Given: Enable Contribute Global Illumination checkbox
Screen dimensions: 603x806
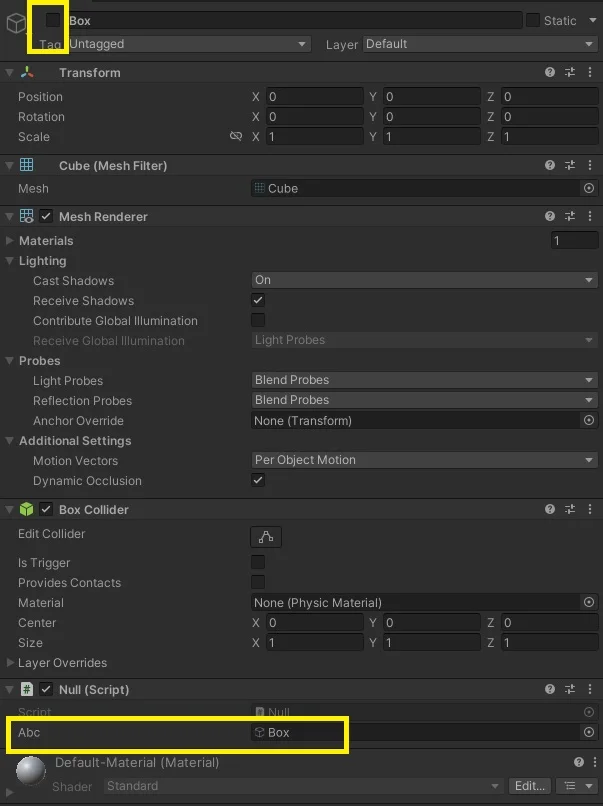Looking at the screenshot, I should 258,320.
